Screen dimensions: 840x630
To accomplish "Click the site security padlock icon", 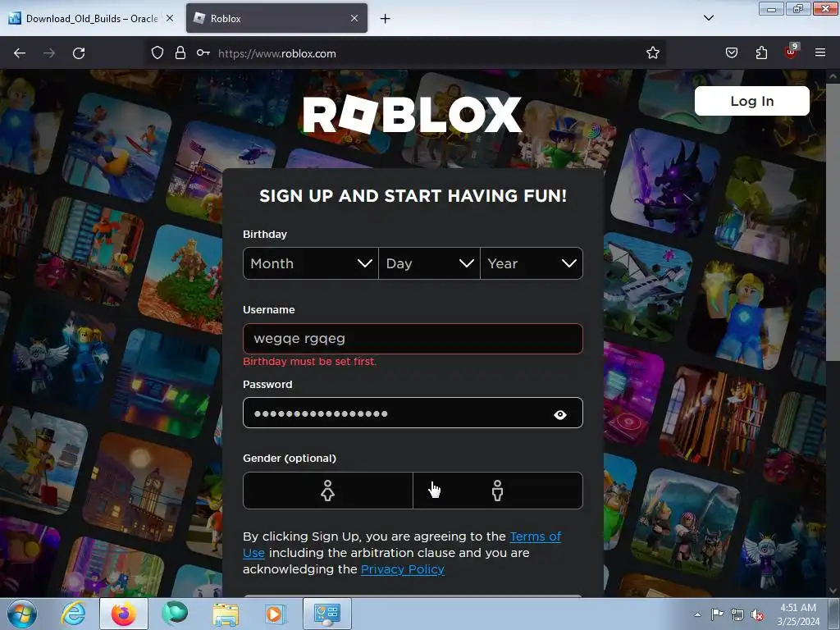I will (x=180, y=52).
